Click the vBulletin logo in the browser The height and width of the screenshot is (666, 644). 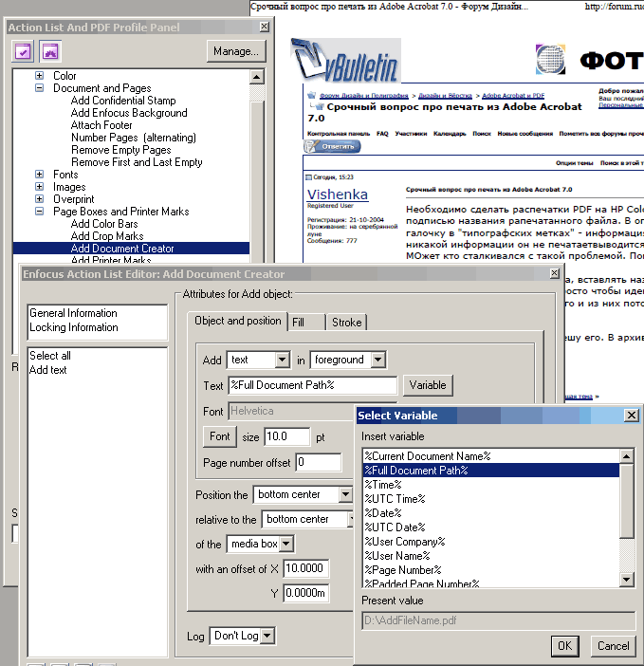pos(346,61)
